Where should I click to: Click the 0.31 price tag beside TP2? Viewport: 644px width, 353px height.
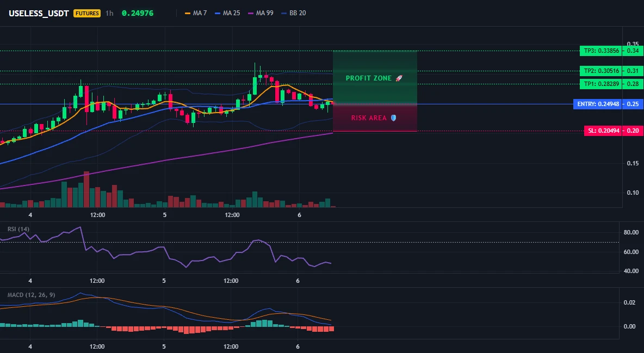[x=633, y=71]
